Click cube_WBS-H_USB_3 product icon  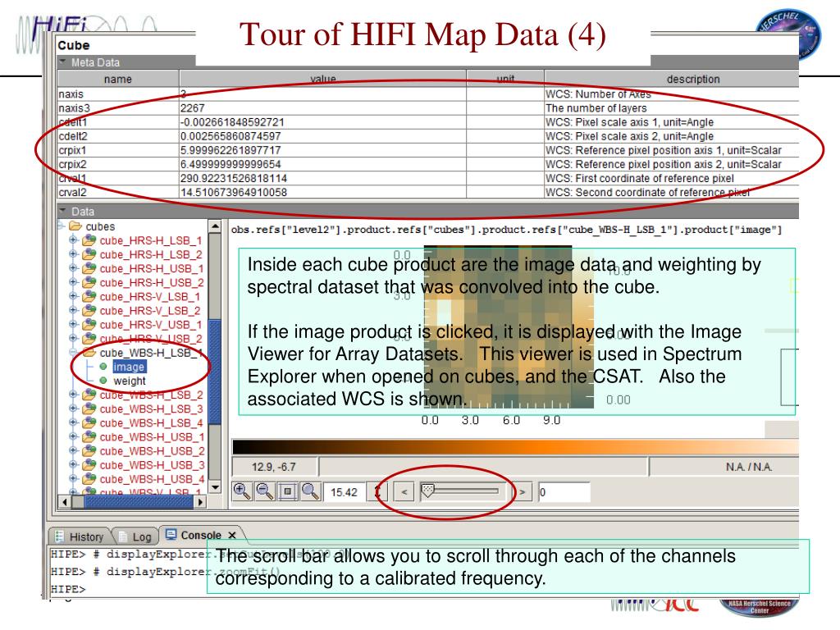[89, 464]
